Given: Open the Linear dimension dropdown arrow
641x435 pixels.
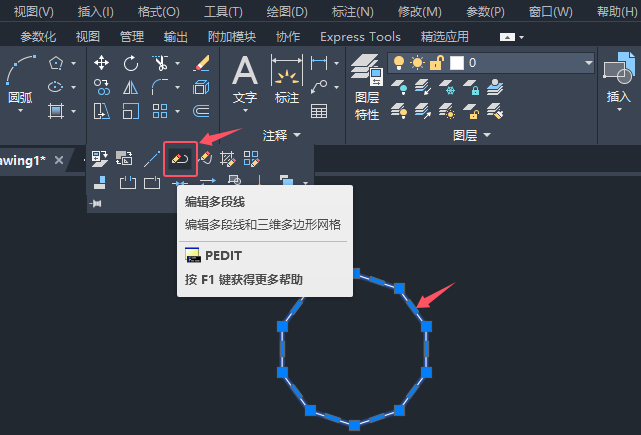Looking at the screenshot, I should tap(336, 63).
